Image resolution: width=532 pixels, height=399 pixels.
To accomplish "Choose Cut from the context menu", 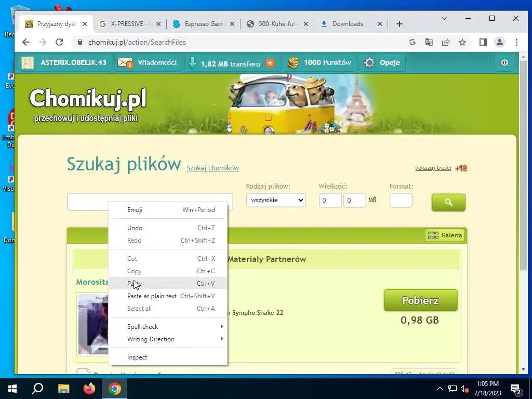I will click(x=168, y=259).
